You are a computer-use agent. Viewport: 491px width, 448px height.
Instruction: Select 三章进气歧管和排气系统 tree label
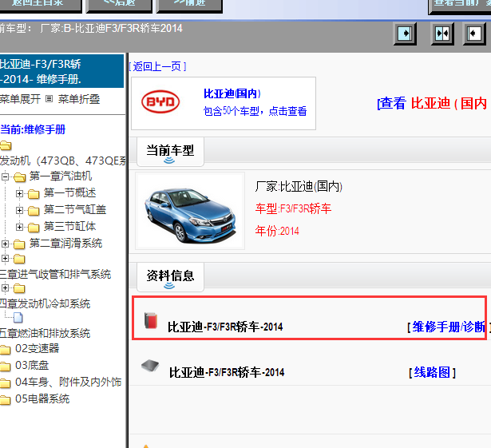pyautogui.click(x=55, y=274)
